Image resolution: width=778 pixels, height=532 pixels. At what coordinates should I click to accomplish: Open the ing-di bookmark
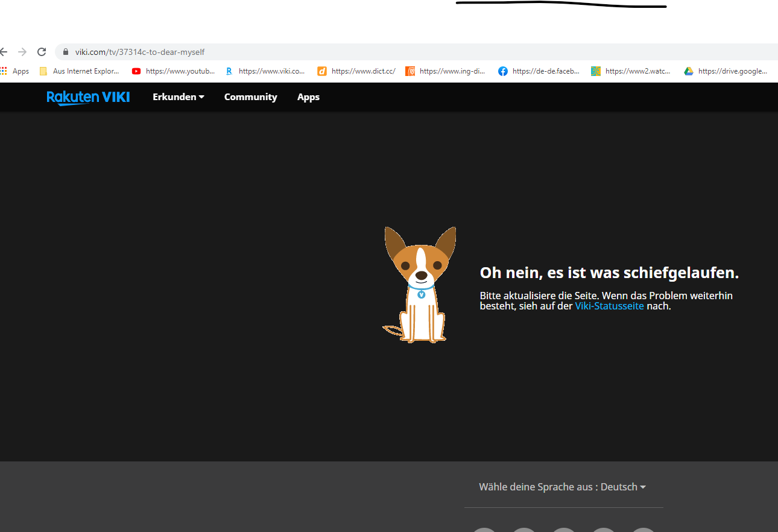pos(446,71)
